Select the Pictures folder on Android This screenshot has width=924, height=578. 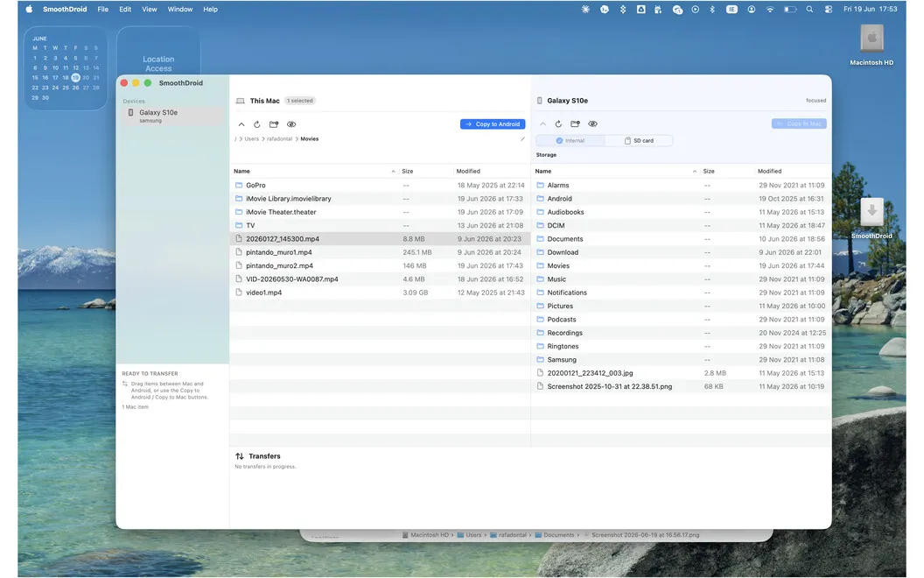[x=682, y=307]
